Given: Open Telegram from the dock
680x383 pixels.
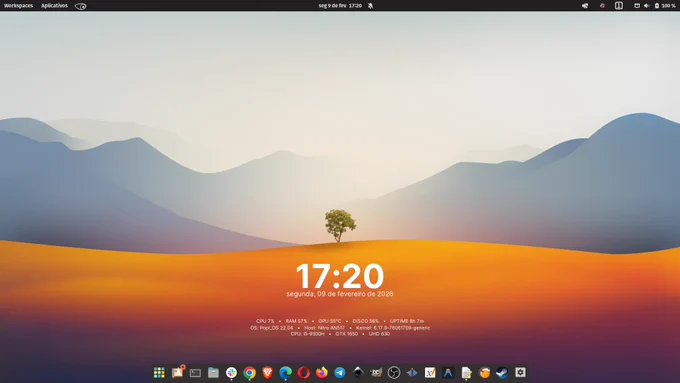Looking at the screenshot, I should tap(340, 373).
